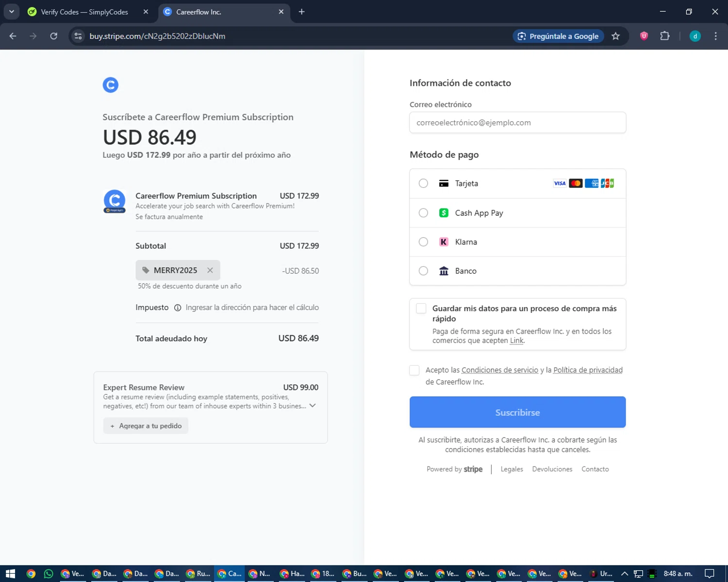Switch to the "Ur..." taskbar item

(x=601, y=574)
